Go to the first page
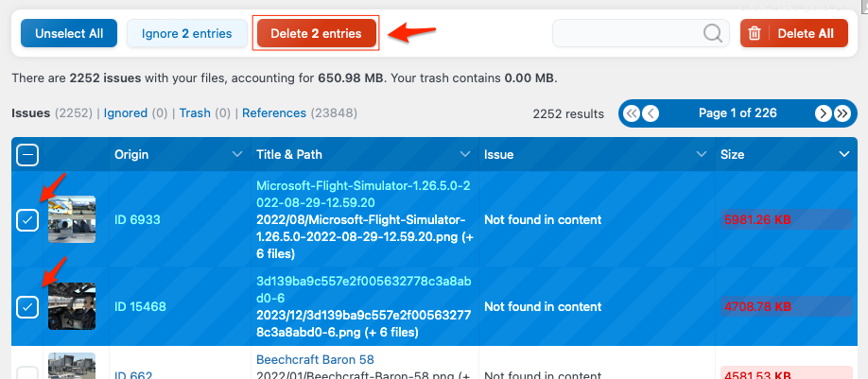868x379 pixels. pyautogui.click(x=632, y=113)
